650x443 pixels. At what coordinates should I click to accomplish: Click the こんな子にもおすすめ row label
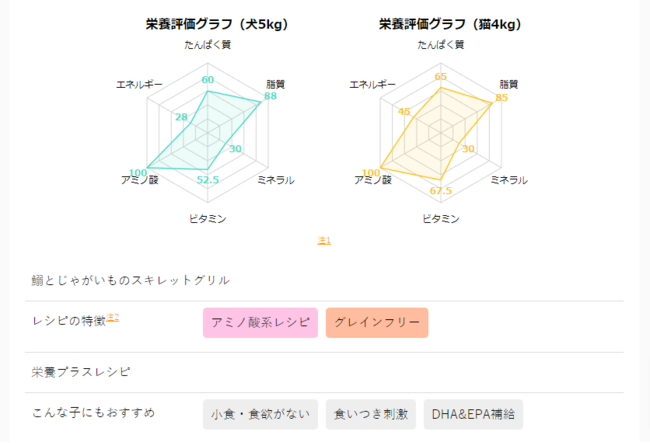93,412
